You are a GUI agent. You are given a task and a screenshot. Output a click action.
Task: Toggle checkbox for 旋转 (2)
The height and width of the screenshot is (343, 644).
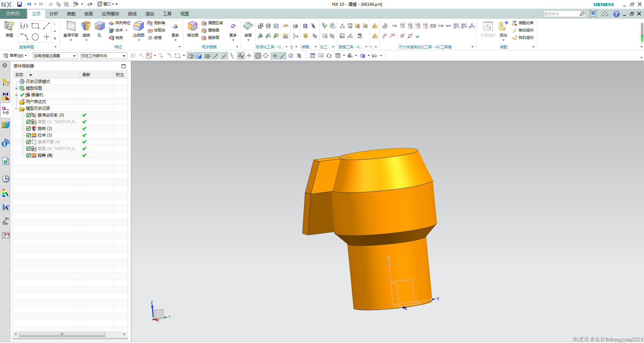29,129
